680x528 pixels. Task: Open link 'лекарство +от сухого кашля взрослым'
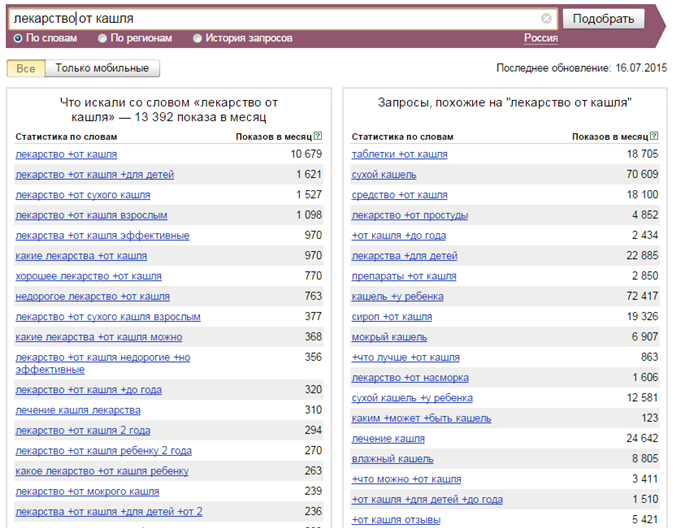point(108,317)
